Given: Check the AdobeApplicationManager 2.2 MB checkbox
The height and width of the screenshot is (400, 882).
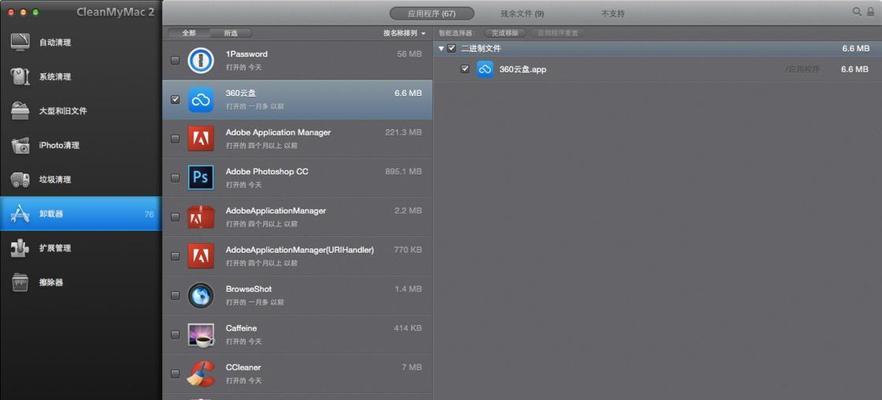Looking at the screenshot, I should point(176,217).
